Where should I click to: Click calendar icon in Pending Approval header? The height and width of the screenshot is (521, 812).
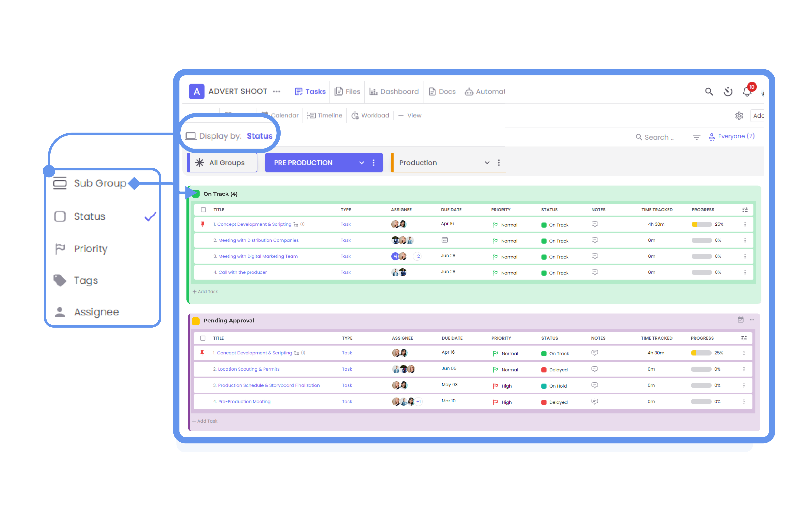click(740, 320)
